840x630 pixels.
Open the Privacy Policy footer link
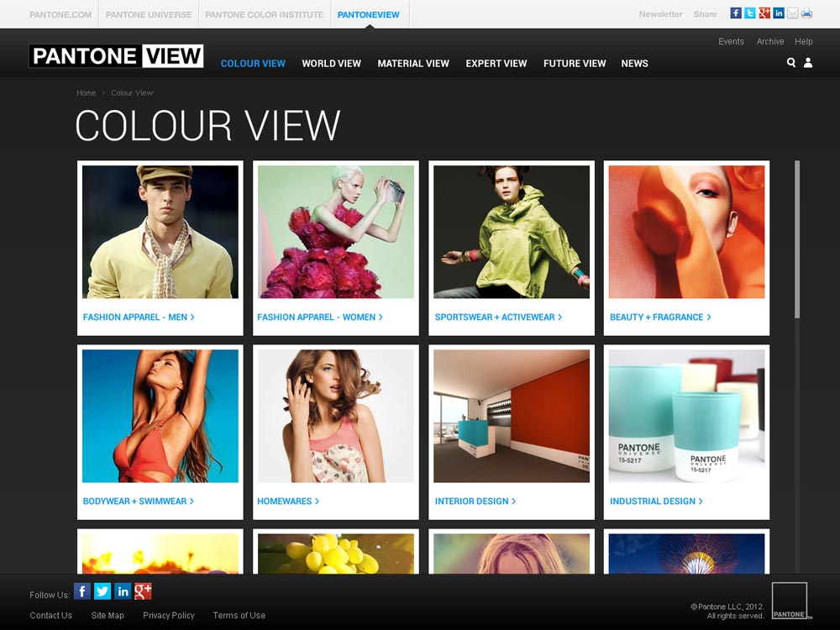[169, 616]
